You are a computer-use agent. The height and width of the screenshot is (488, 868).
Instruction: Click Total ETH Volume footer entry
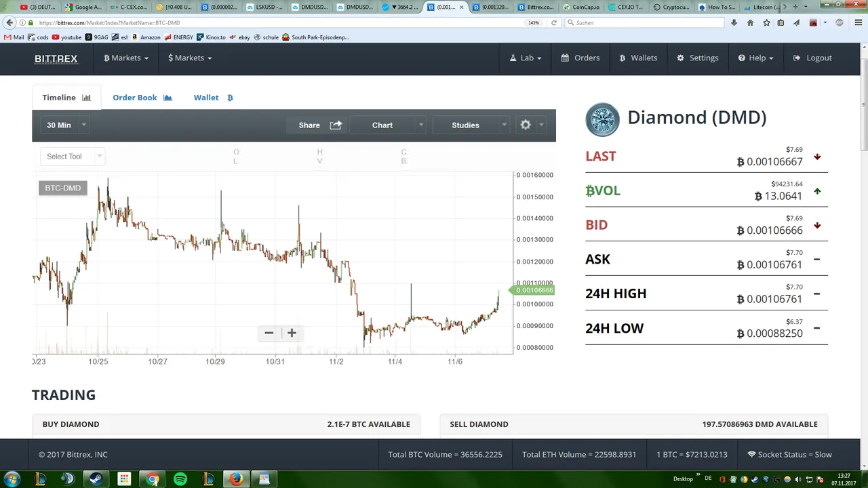(x=579, y=455)
